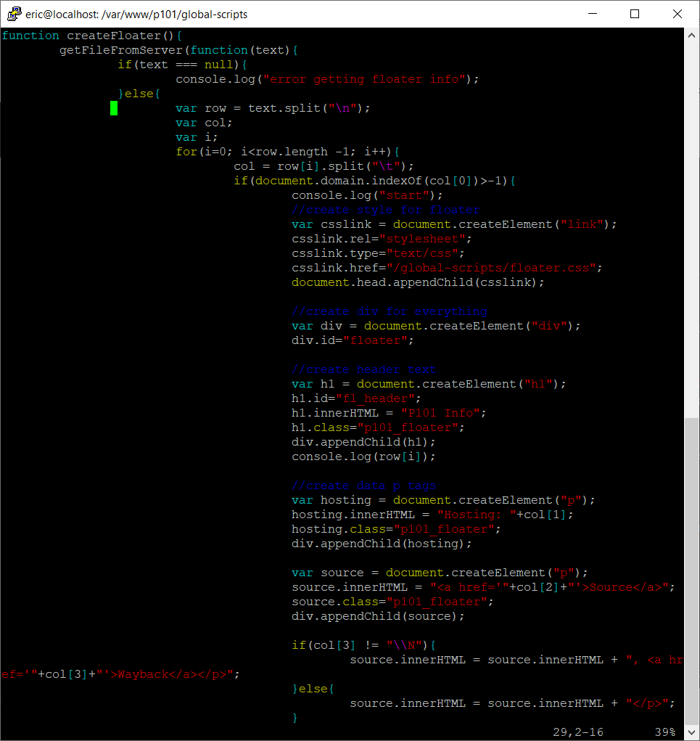Click the 'source.innerHTML = "<a href=' line
The height and width of the screenshot is (741, 700).
click(x=483, y=587)
